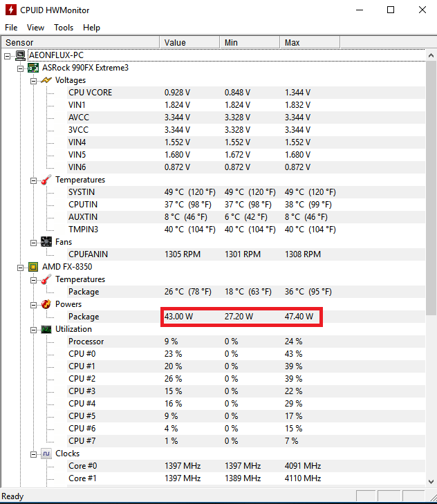Image resolution: width=437 pixels, height=504 pixels.
Task: Collapse the CPU Temperatures group
Action: point(33,280)
